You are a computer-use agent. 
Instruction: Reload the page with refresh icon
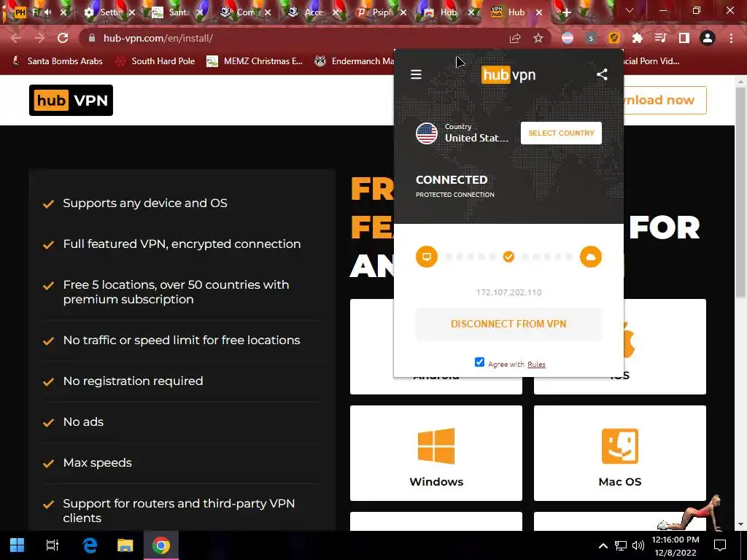(63, 38)
